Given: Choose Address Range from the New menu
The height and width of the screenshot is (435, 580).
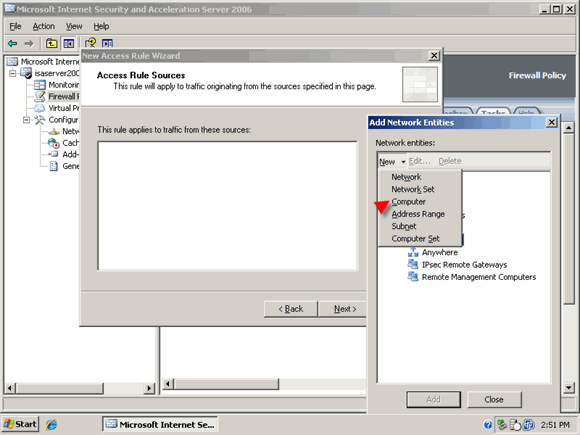Looking at the screenshot, I should point(418,214).
